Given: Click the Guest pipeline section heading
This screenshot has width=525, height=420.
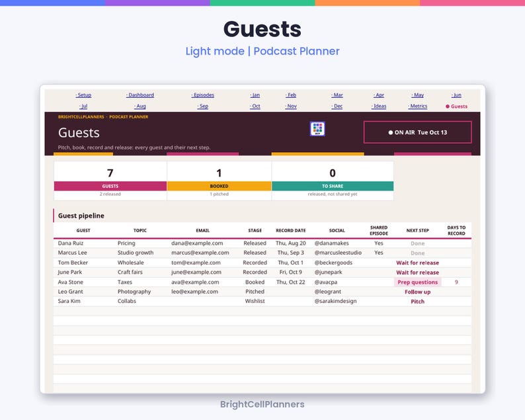Looking at the screenshot, I should point(81,216).
